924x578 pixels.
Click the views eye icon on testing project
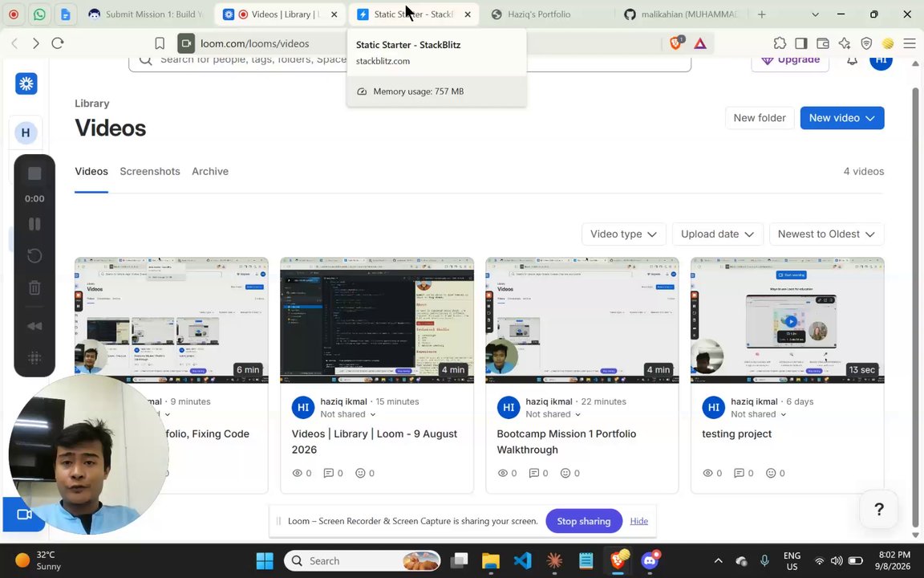click(x=708, y=473)
